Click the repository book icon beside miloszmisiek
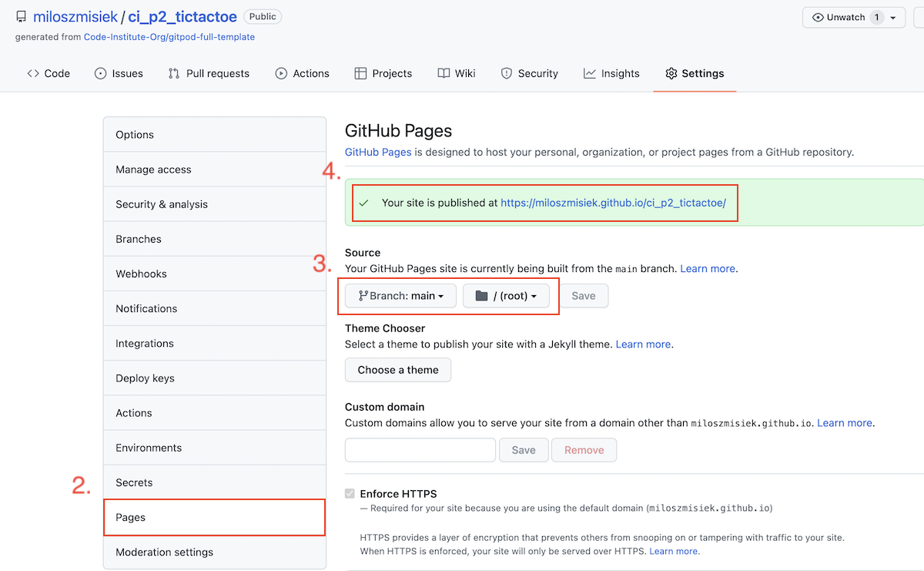This screenshot has height=571, width=924. click(22, 17)
